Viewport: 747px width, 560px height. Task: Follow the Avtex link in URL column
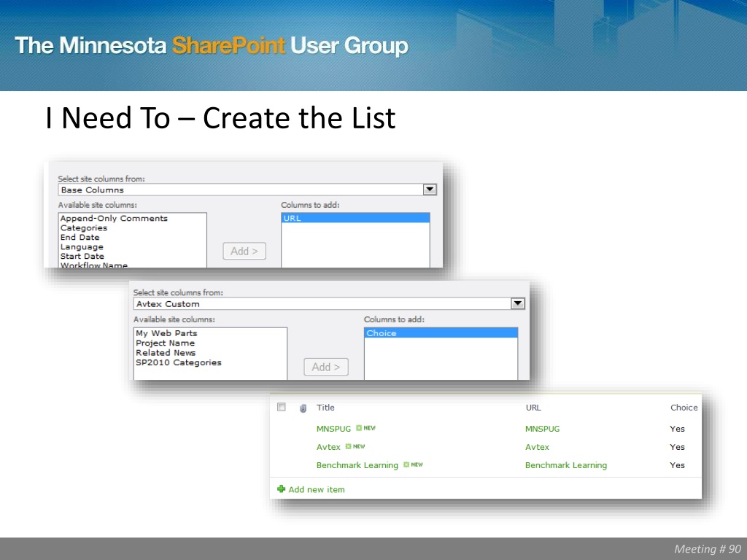(x=537, y=447)
